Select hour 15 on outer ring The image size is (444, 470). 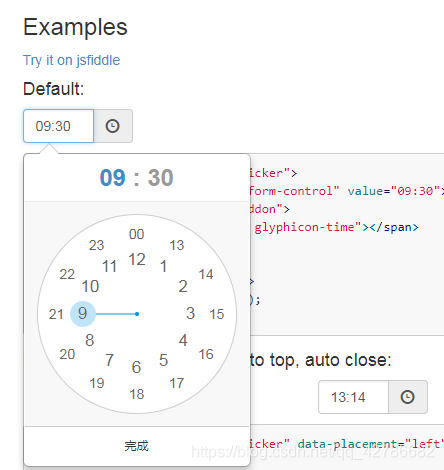217,314
